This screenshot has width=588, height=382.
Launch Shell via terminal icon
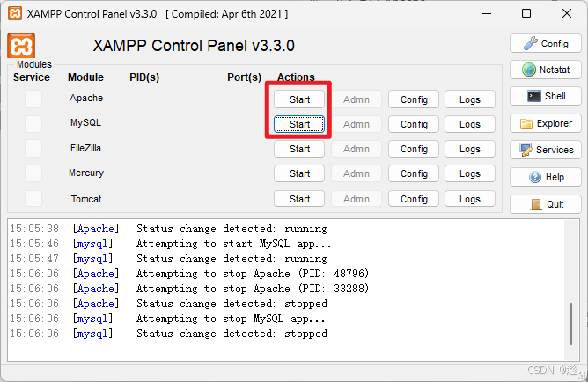click(545, 96)
